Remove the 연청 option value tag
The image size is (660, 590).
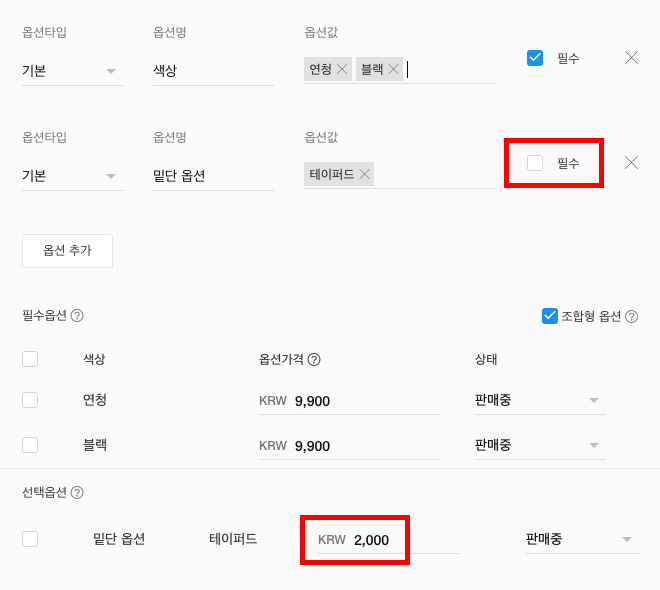click(x=342, y=69)
